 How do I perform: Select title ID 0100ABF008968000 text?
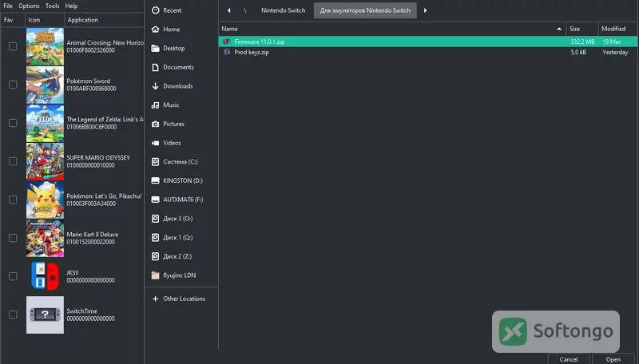(x=91, y=89)
